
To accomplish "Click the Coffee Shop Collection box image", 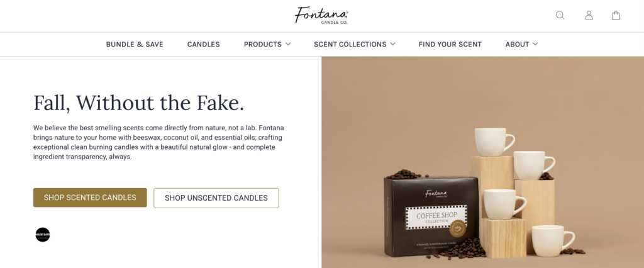I will (431, 217).
